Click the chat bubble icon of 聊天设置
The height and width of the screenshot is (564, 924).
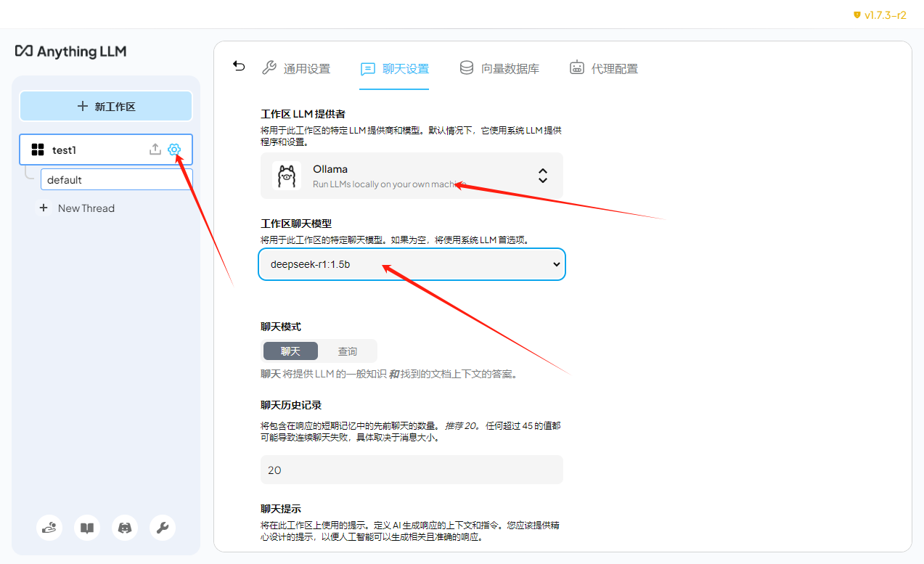pos(368,69)
